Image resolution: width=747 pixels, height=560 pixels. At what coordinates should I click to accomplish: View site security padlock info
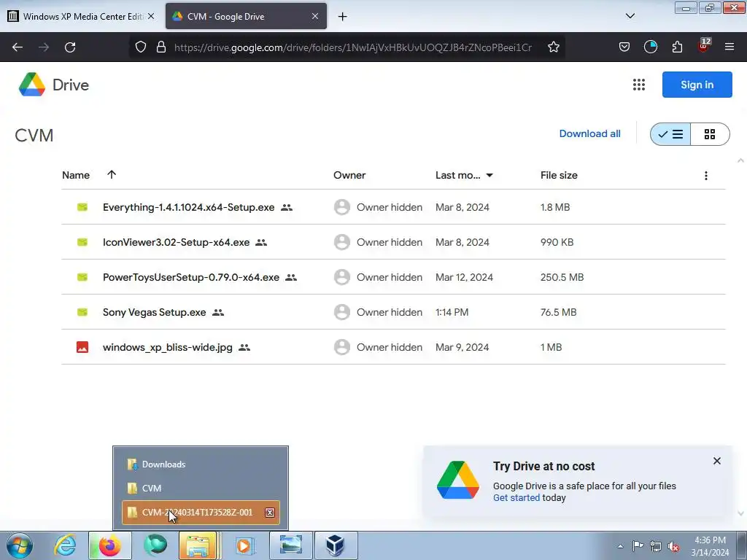(x=161, y=47)
